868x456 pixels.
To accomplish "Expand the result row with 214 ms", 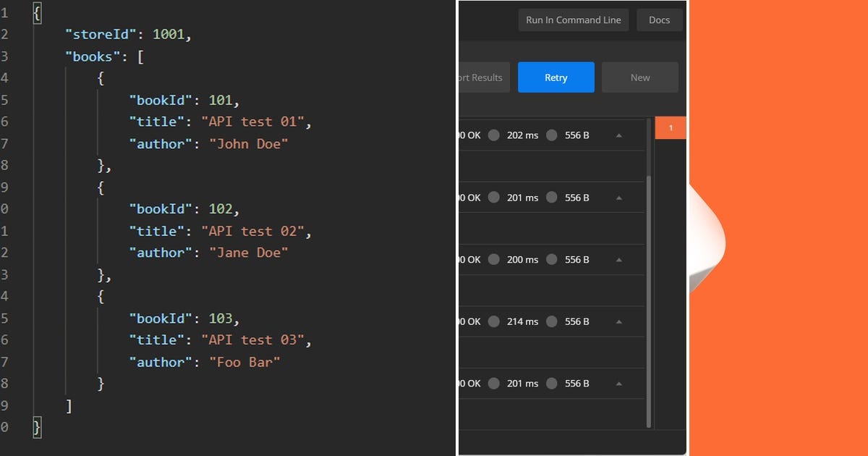I will click(619, 322).
